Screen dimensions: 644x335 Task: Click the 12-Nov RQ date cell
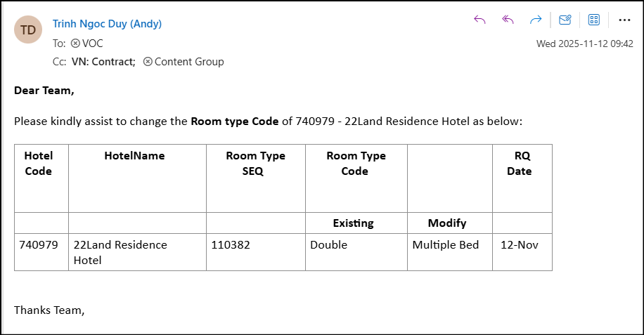click(519, 245)
